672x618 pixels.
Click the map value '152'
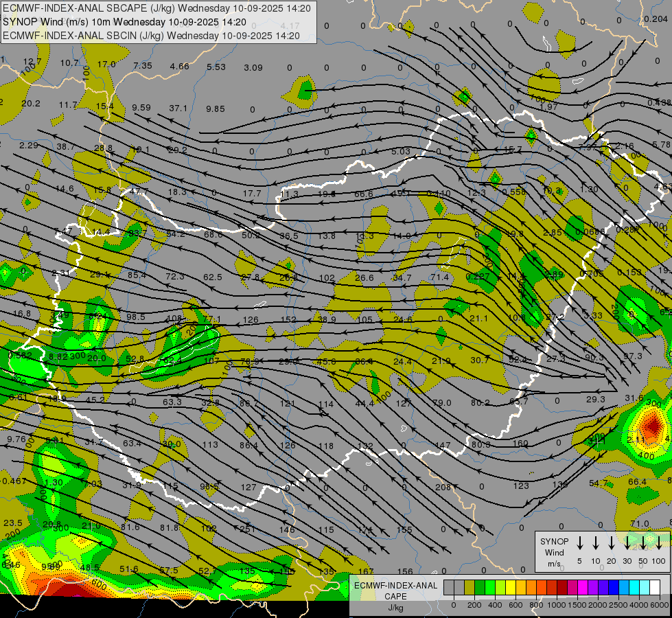(x=288, y=319)
